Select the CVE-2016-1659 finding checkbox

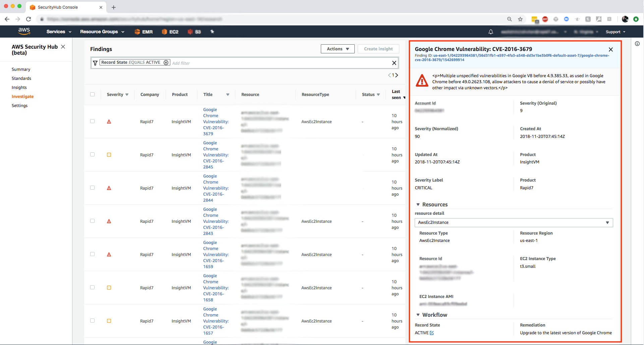point(92,254)
